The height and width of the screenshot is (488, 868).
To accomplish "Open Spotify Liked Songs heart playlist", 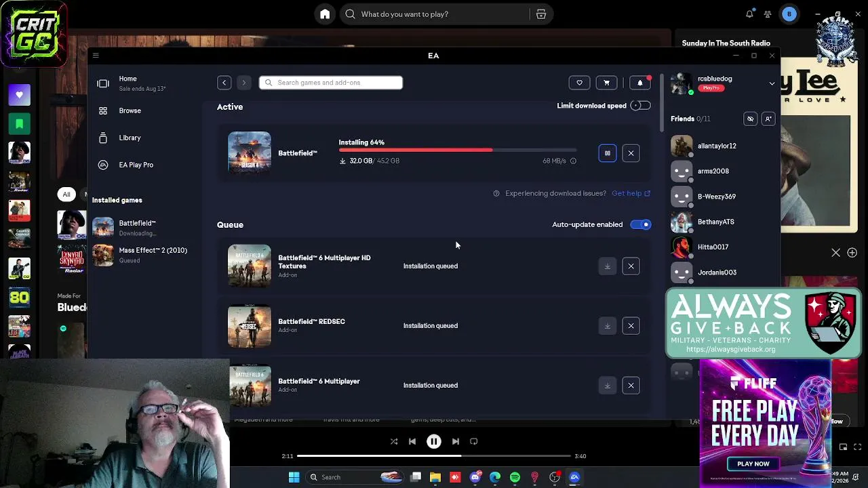I will coord(20,95).
